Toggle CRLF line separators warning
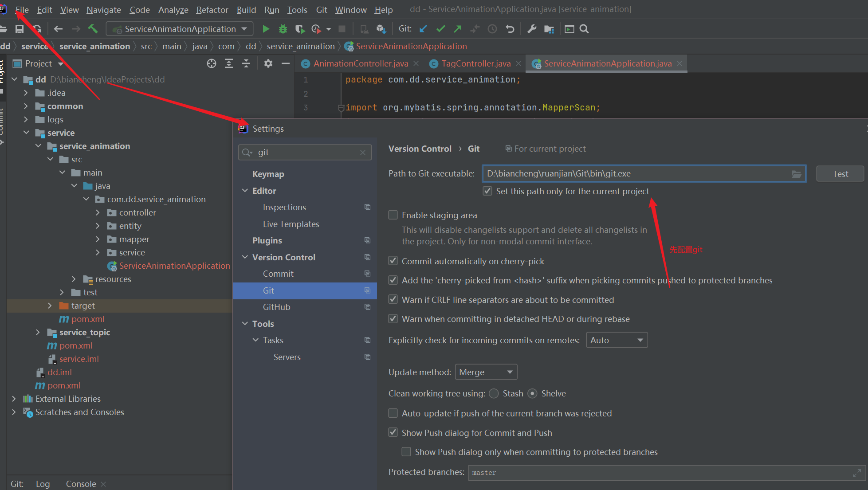 click(x=393, y=300)
